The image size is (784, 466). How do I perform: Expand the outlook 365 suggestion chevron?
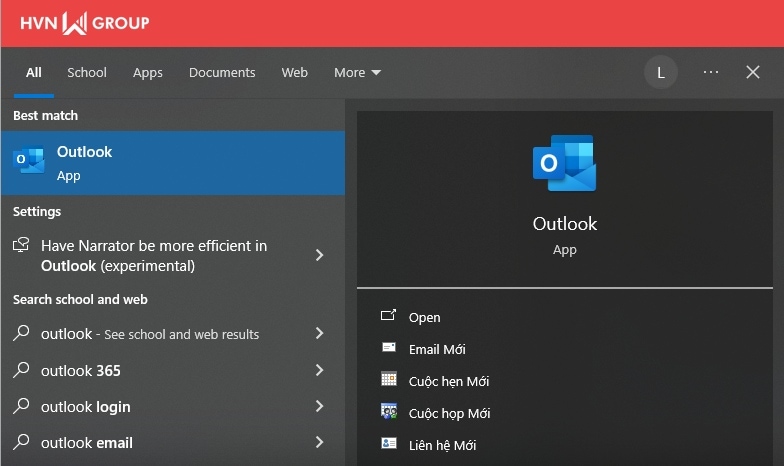pos(319,370)
